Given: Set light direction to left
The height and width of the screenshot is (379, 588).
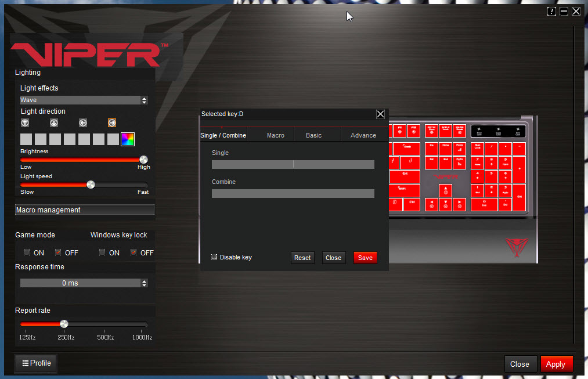Looking at the screenshot, I should click(83, 122).
